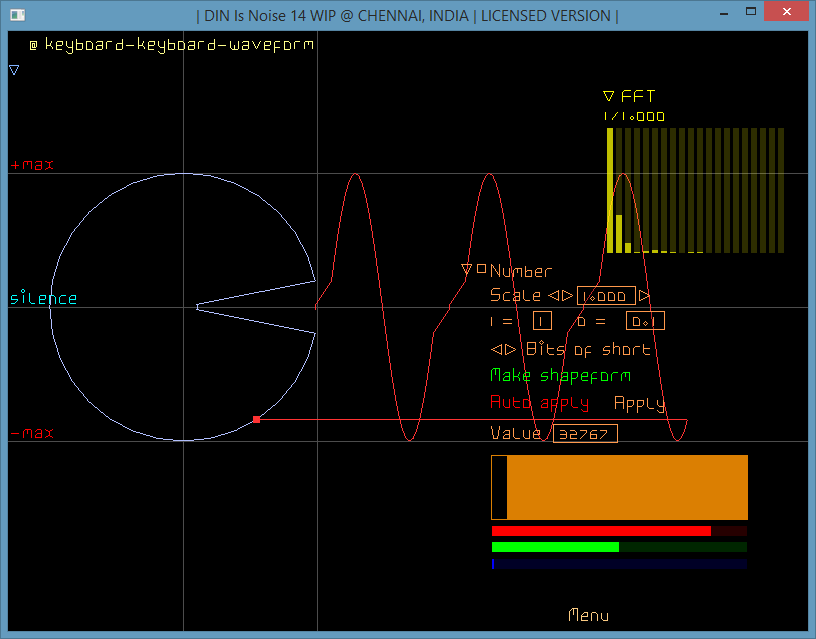Select the red vertex on the curve
Image resolution: width=816 pixels, height=639 pixels.
tap(257, 419)
